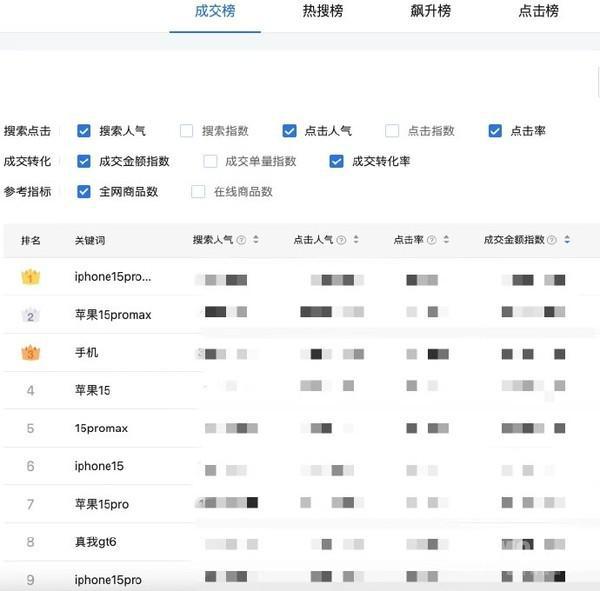Viewport: 600px width, 591px height.
Task: Click the 关键词 column header
Action: coord(90,240)
